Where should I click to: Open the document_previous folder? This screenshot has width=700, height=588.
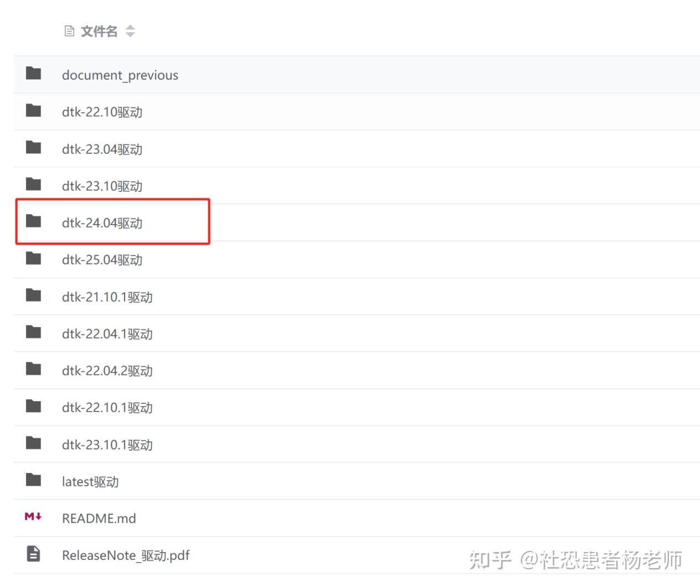tap(120, 74)
